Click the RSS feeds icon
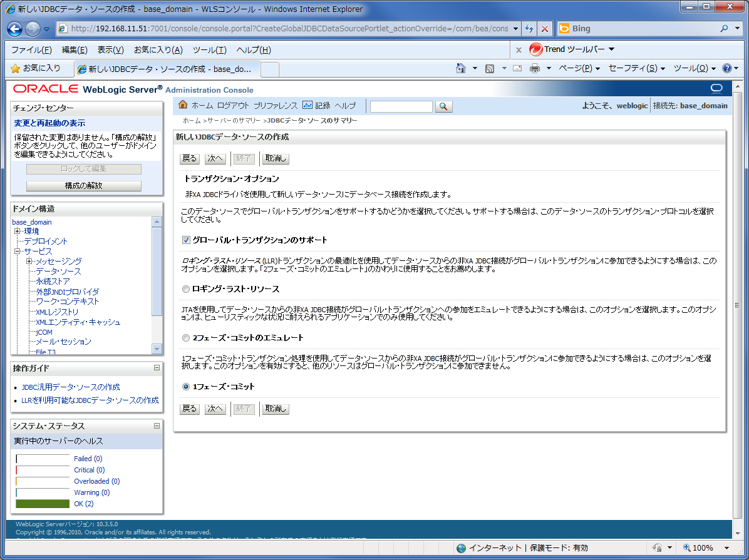This screenshot has width=749, height=560. pos(490,69)
